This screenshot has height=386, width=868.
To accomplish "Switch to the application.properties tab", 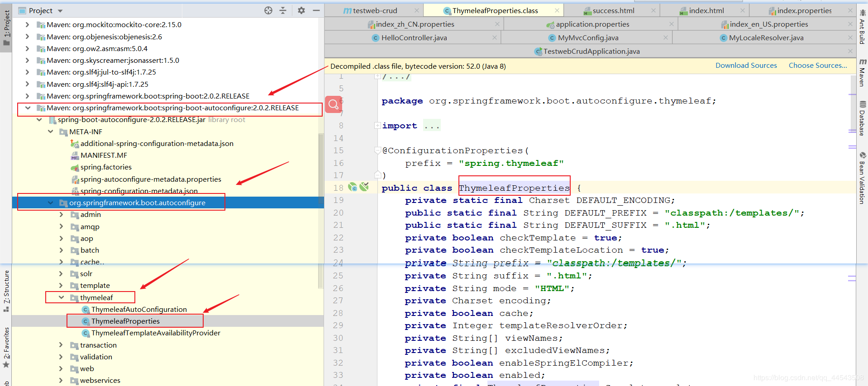I will point(592,24).
